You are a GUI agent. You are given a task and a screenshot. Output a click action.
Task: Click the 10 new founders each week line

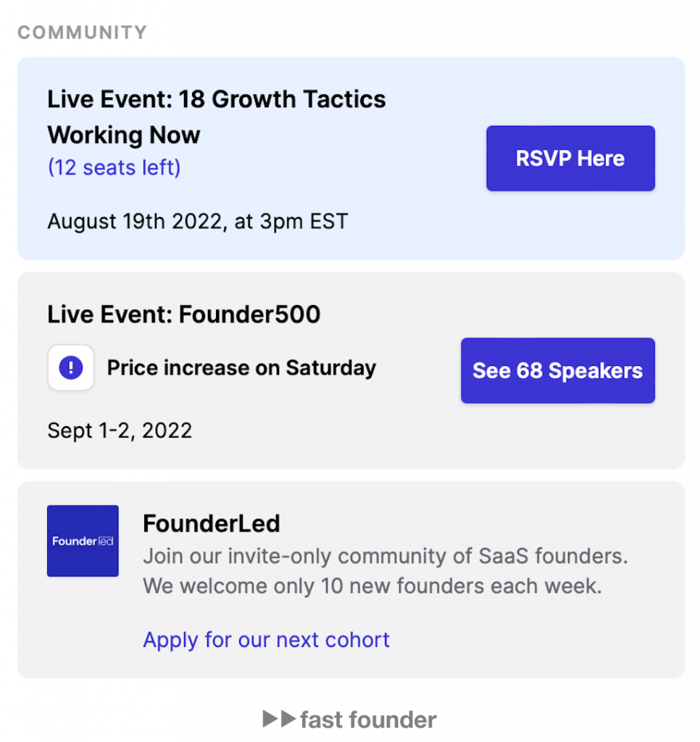(372, 586)
